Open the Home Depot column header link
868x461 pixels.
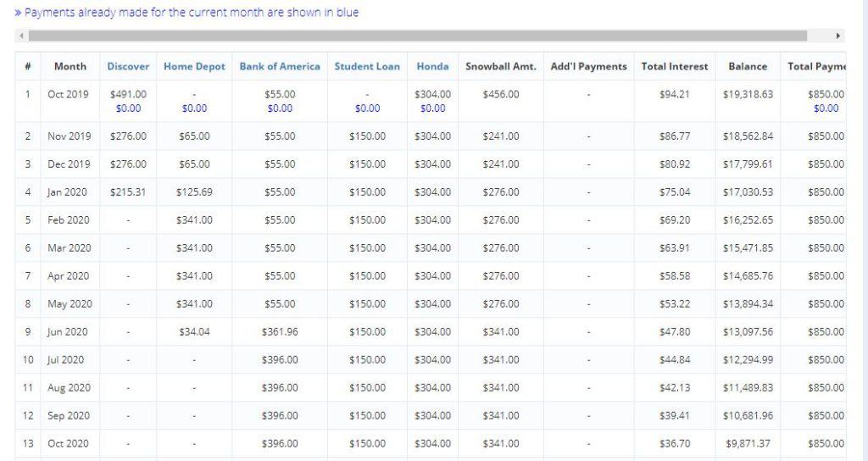click(194, 66)
